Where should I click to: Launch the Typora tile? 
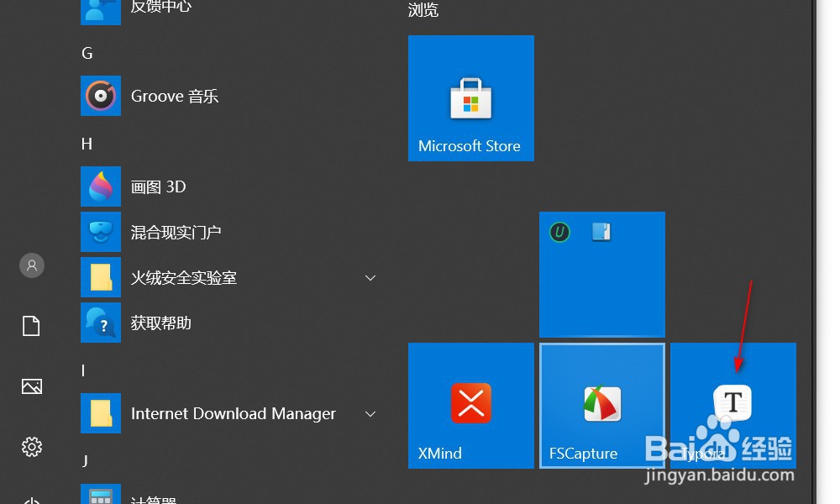click(733, 406)
